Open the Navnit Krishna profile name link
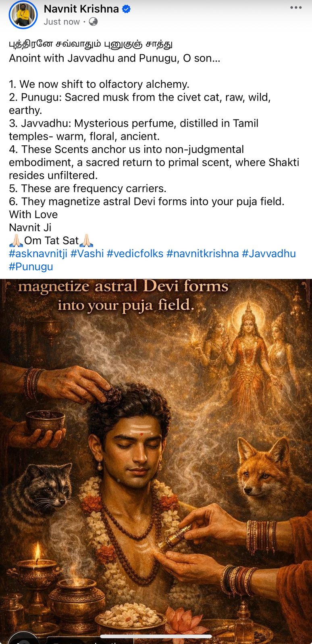312x644 pixels. [81, 9]
